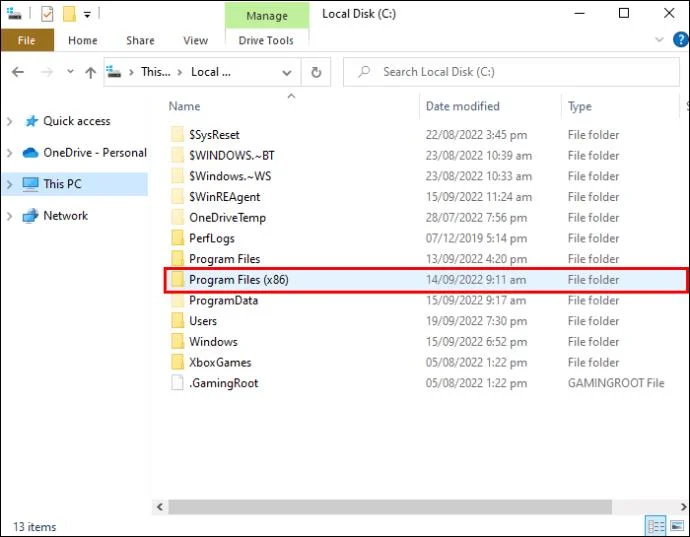Refresh the current folder view

click(x=316, y=72)
